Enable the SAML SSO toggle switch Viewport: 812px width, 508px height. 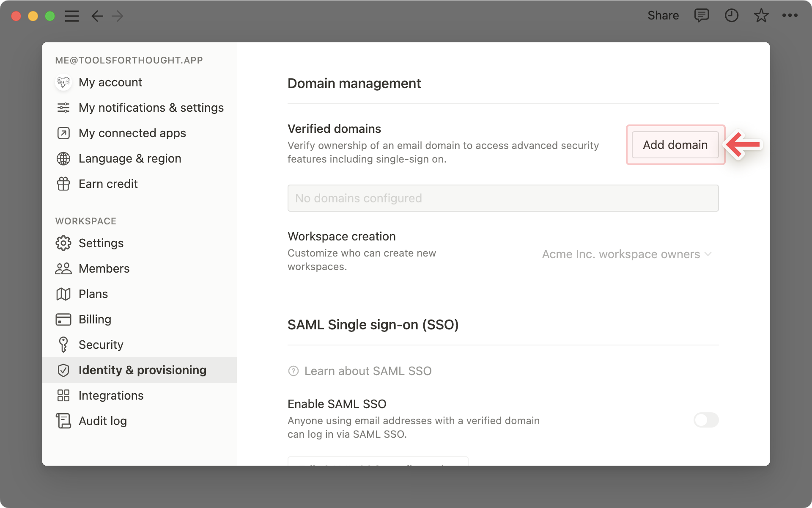coord(706,420)
